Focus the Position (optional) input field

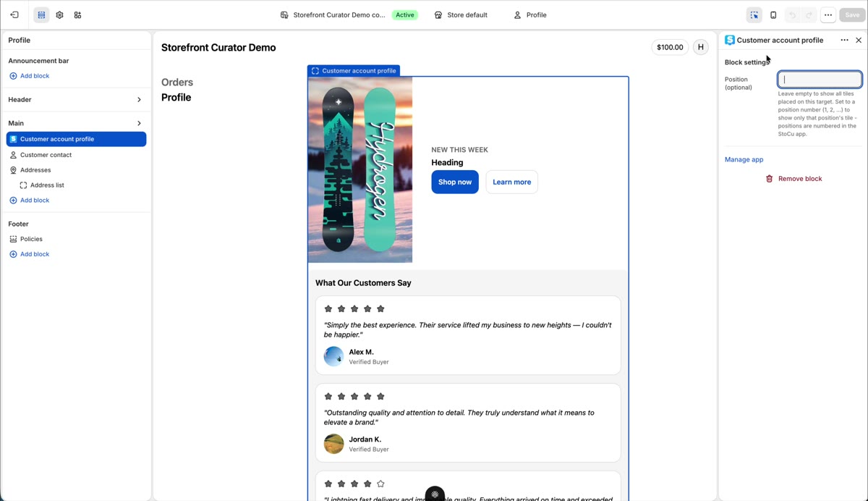click(x=820, y=80)
